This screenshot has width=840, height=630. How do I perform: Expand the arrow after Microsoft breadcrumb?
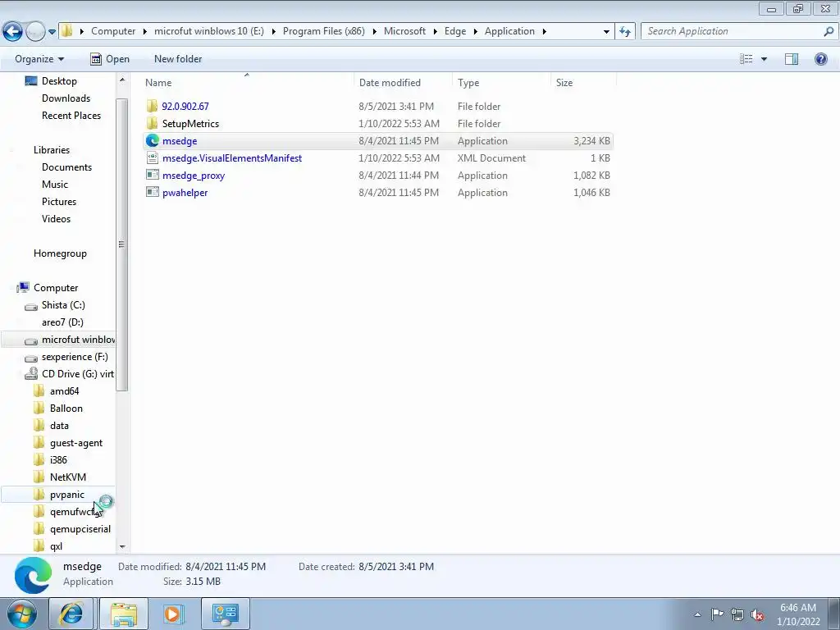point(435,32)
